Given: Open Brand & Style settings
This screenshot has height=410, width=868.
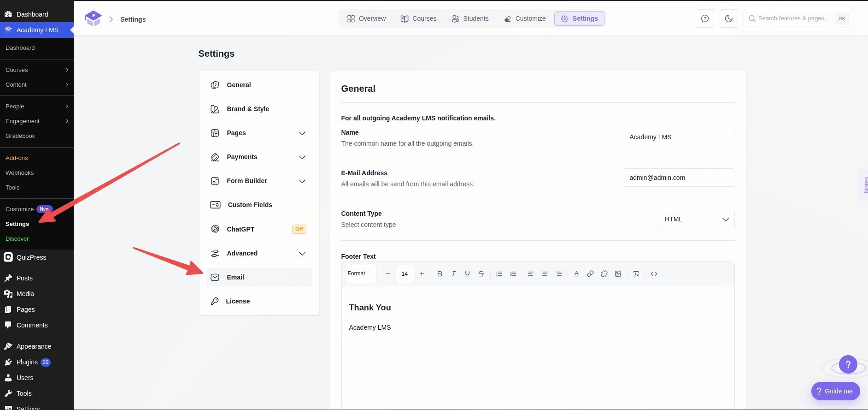Looking at the screenshot, I should click(259, 109).
